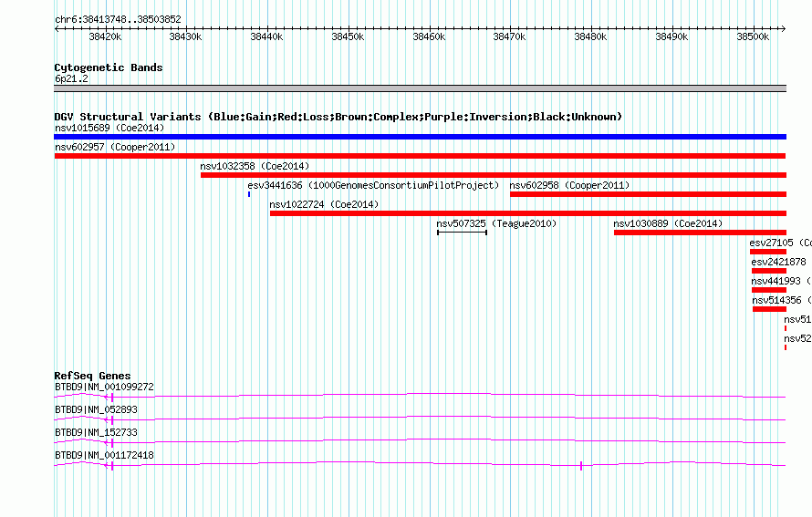Click the nsv602958 red loss bar
This screenshot has width=812, height=517.
(x=648, y=194)
